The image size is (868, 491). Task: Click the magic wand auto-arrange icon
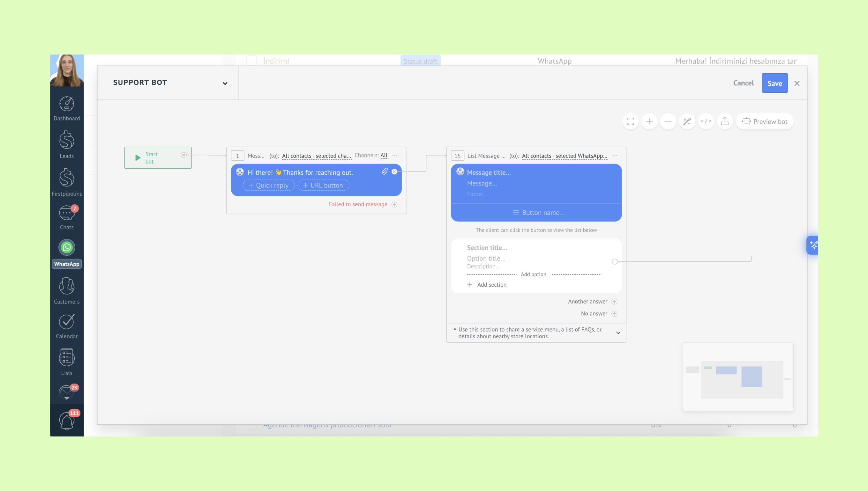click(687, 121)
